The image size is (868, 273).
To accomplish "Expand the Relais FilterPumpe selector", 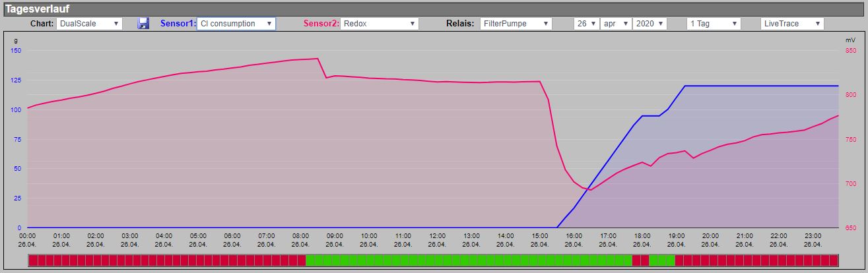I will tap(516, 23).
